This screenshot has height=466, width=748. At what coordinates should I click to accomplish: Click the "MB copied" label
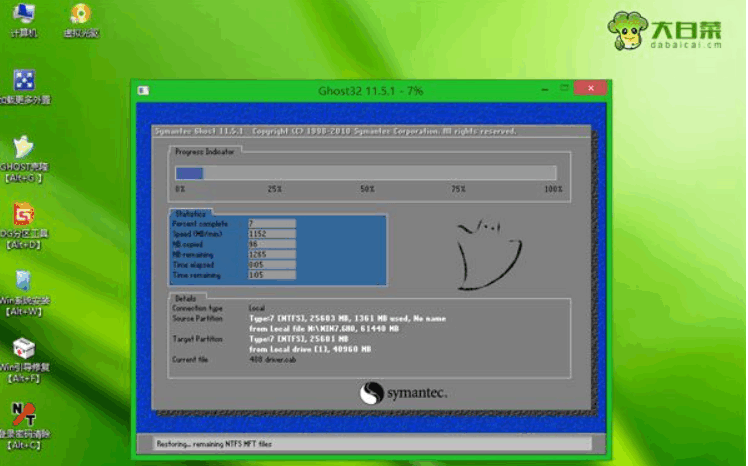click(x=187, y=244)
